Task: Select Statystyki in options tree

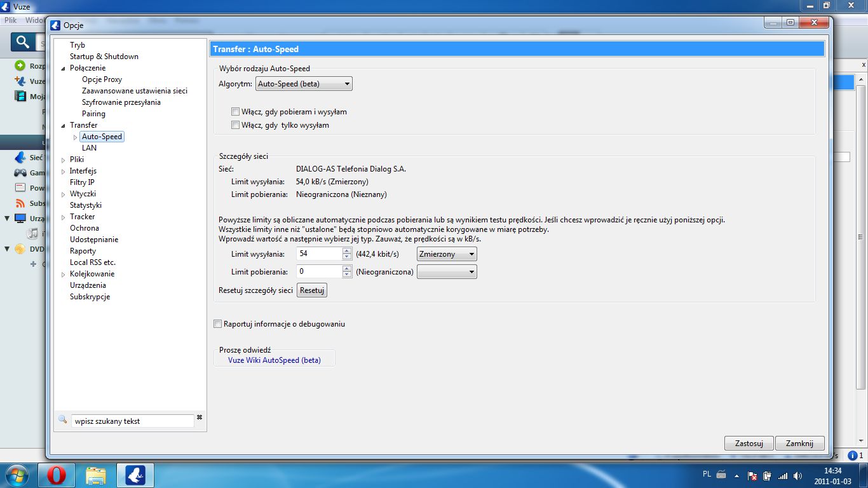Action: click(86, 205)
